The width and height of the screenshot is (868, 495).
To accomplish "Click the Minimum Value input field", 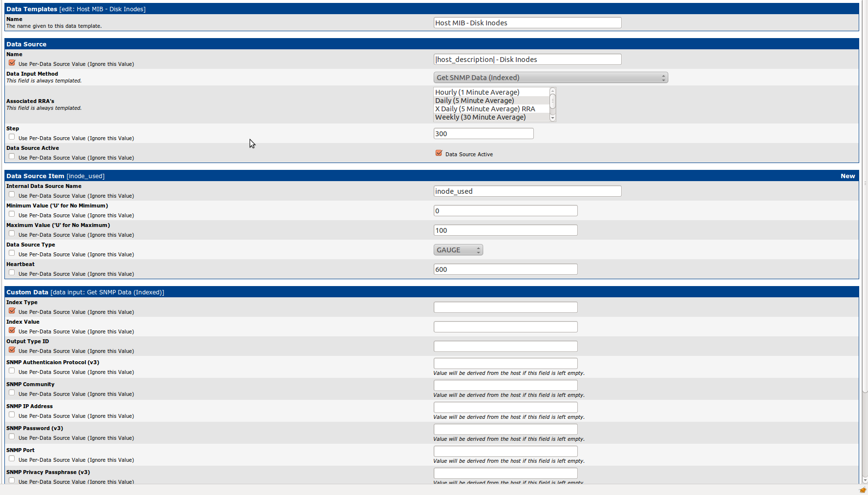I will pyautogui.click(x=506, y=211).
